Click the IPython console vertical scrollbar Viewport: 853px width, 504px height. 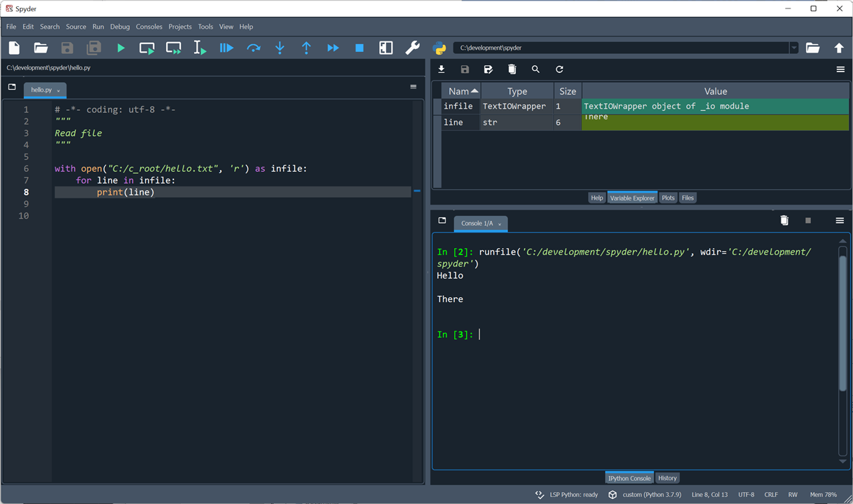click(842, 322)
